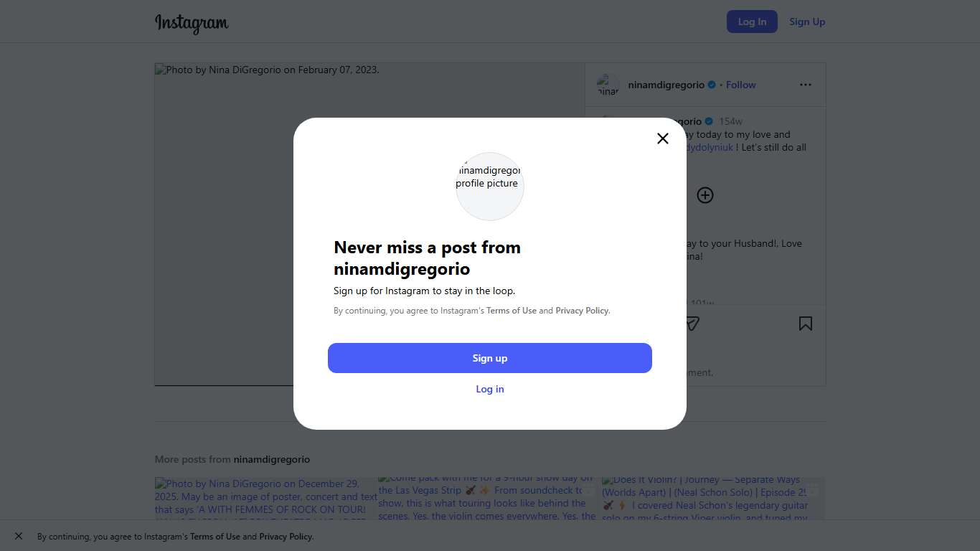The width and height of the screenshot is (980, 551).
Task: Dismiss the bottom cookie banner with X
Action: pos(19,536)
